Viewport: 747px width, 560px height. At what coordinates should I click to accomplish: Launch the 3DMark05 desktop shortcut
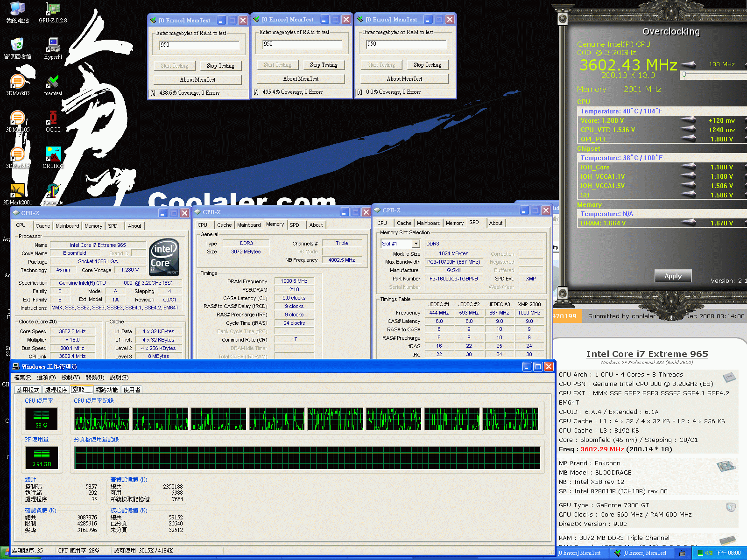pos(17,121)
